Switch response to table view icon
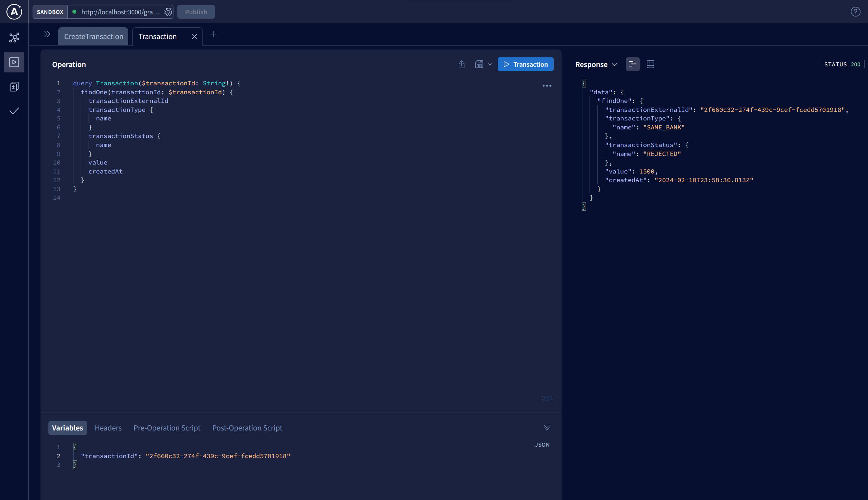 [x=650, y=64]
